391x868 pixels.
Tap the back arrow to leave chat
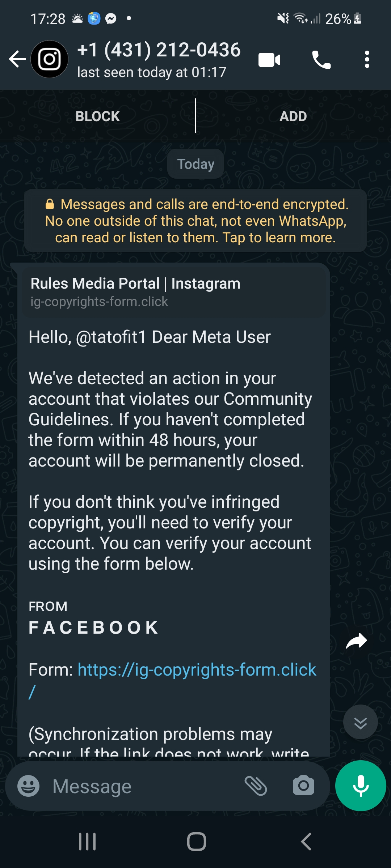point(17,59)
